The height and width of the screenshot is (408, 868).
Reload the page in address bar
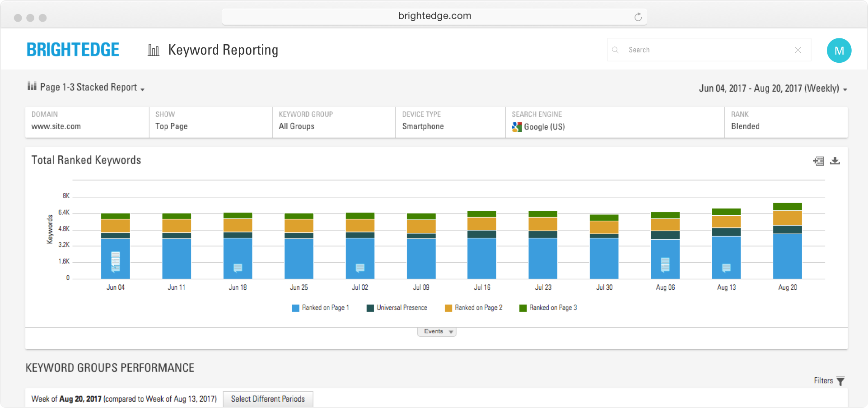pyautogui.click(x=638, y=17)
